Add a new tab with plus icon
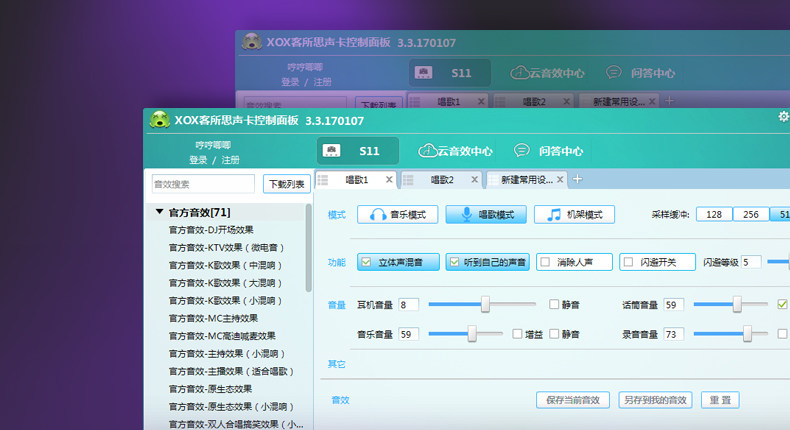Viewport: 790px width, 430px height. 577,179
